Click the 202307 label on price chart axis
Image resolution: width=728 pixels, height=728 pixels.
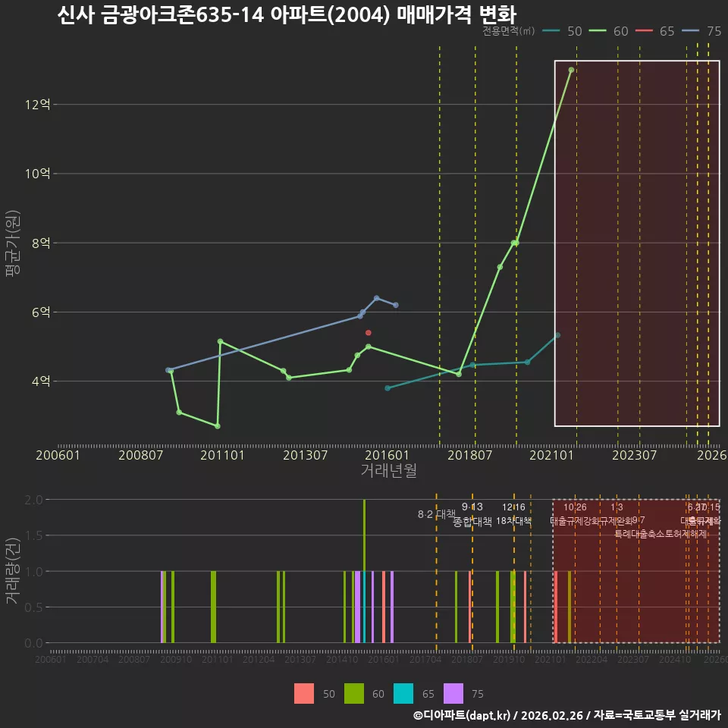[x=634, y=455]
